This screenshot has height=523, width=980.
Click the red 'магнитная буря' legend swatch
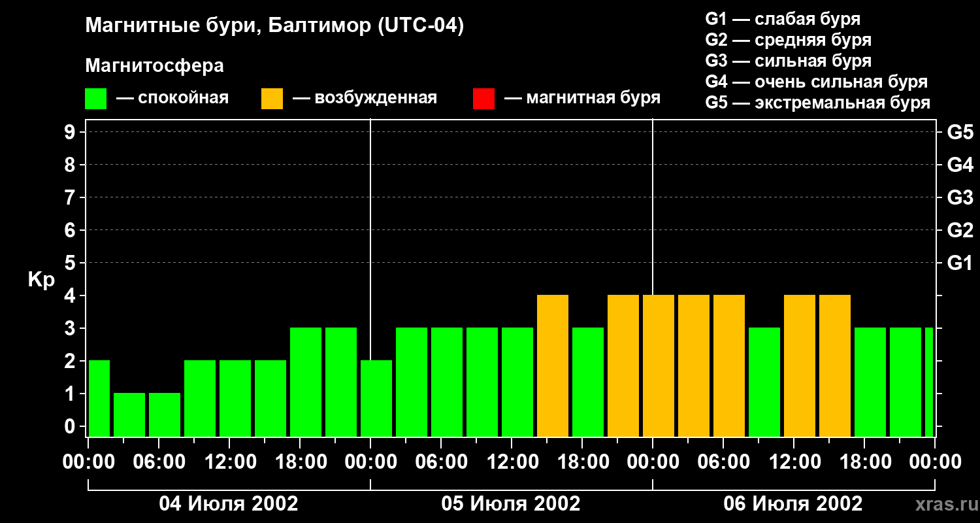tap(483, 99)
